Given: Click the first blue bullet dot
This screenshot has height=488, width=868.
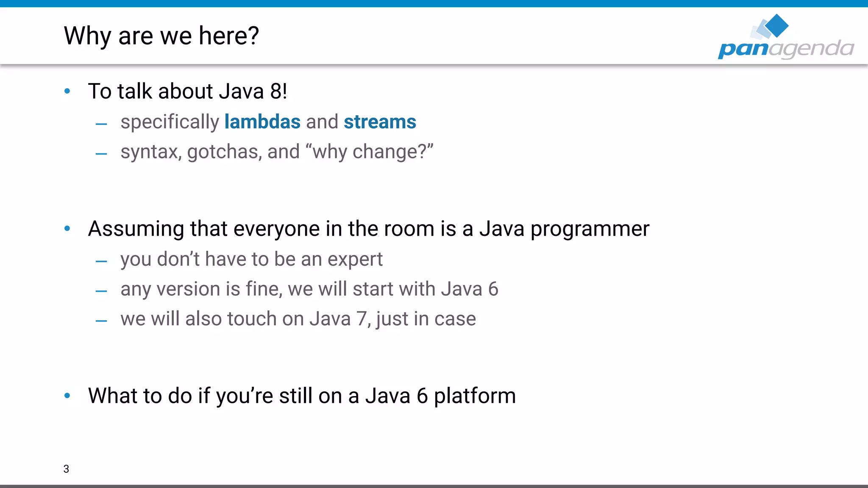Looking at the screenshot, I should (x=67, y=91).
